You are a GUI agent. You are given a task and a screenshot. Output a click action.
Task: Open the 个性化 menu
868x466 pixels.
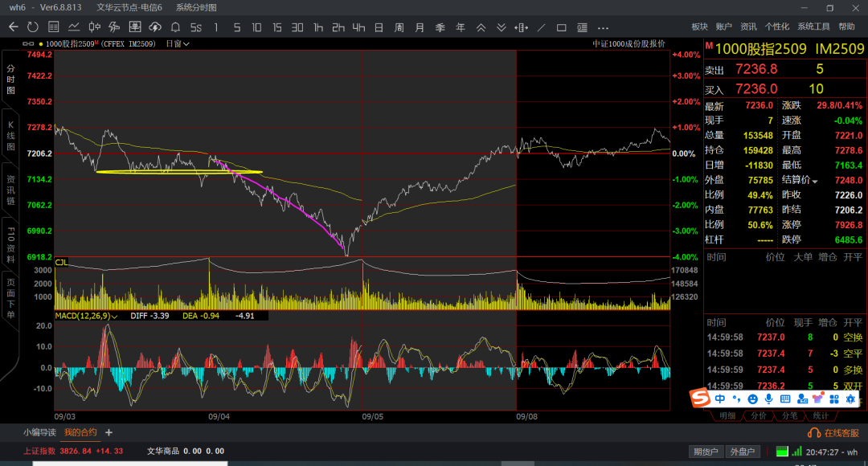[x=777, y=27]
